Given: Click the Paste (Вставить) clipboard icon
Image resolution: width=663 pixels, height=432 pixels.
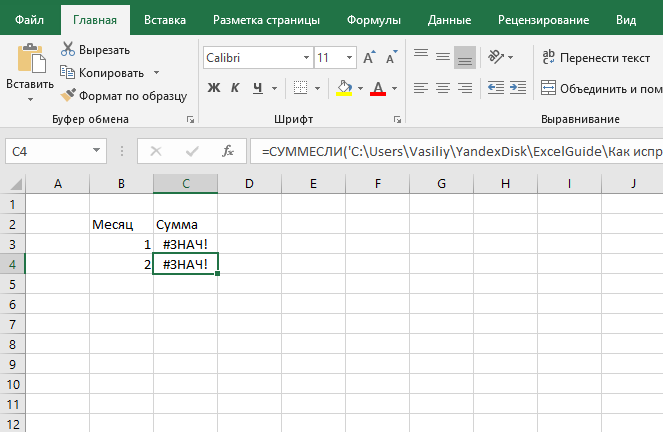Looking at the screenshot, I should pos(31,57).
